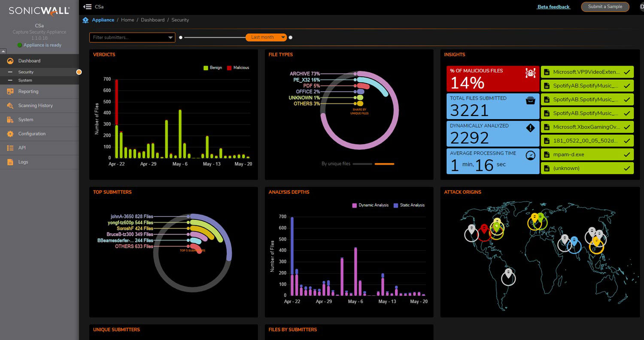The width and height of the screenshot is (644, 340).
Task: Open the Filter submitters dropdown
Action: [132, 37]
